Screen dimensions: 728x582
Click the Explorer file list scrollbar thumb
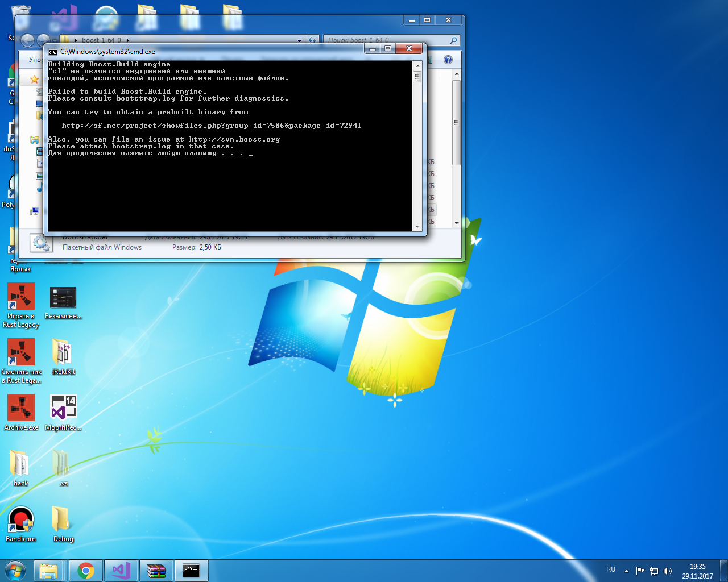tap(456, 123)
